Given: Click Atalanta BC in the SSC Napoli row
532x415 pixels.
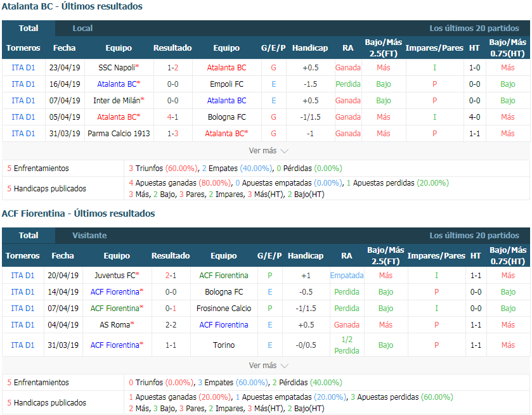Looking at the screenshot, I should [226, 67].
